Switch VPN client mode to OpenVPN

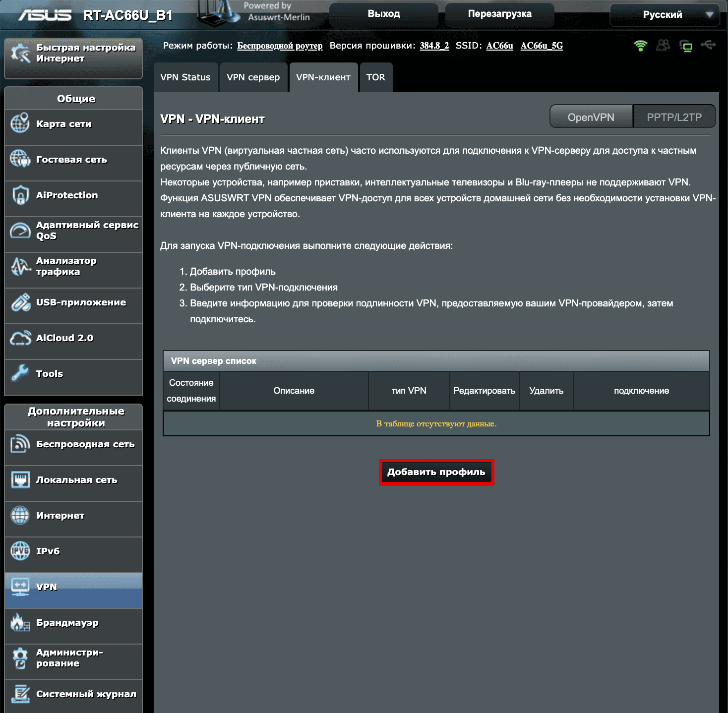tap(591, 117)
